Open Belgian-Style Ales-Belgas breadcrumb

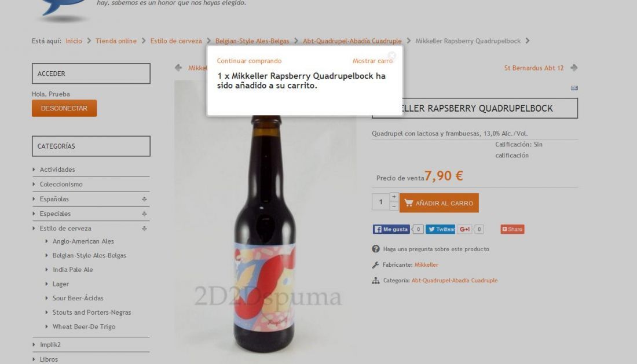click(252, 41)
